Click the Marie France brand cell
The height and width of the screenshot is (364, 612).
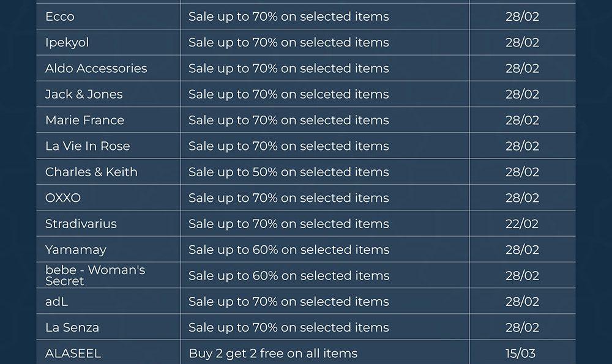click(84, 120)
